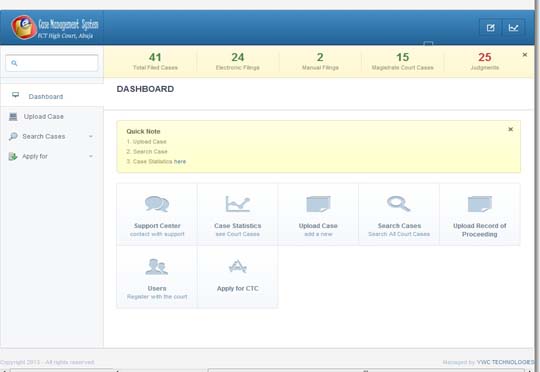Click '1. Upload Case' in Quick Note

click(146, 142)
